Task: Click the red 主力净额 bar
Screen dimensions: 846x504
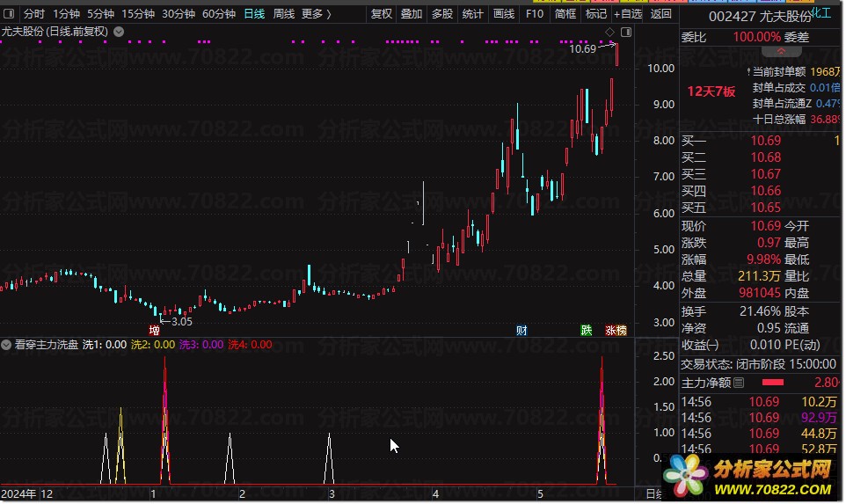Action: (x=773, y=383)
